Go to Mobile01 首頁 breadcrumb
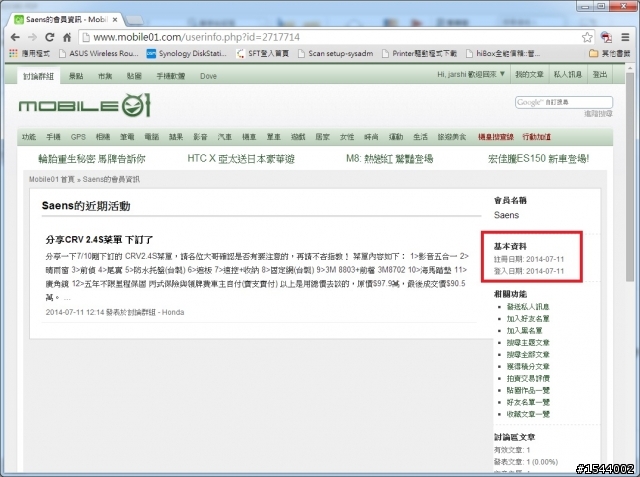This screenshot has width=640, height=477. pyautogui.click(x=52, y=180)
